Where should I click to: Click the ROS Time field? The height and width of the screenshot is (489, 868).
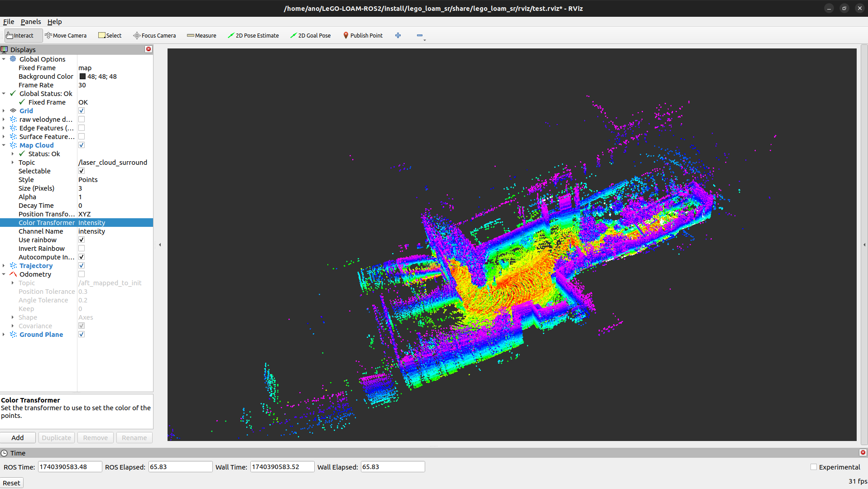(x=70, y=467)
